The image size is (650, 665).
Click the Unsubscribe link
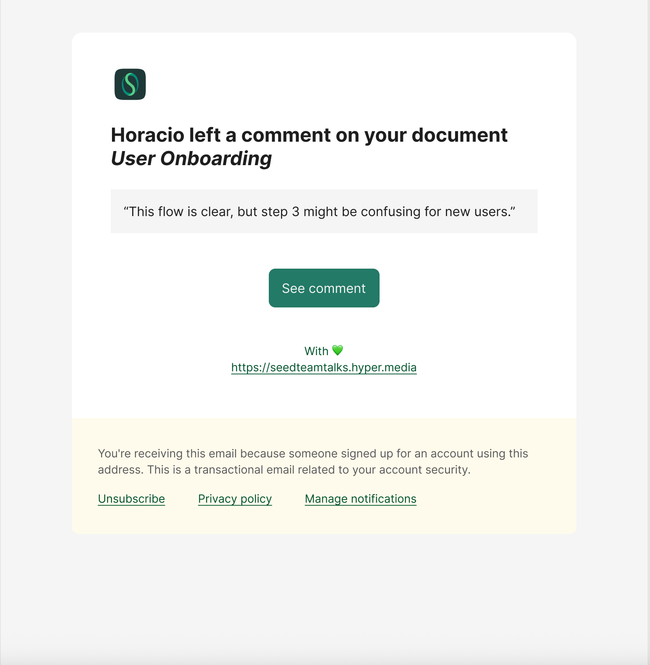point(131,499)
